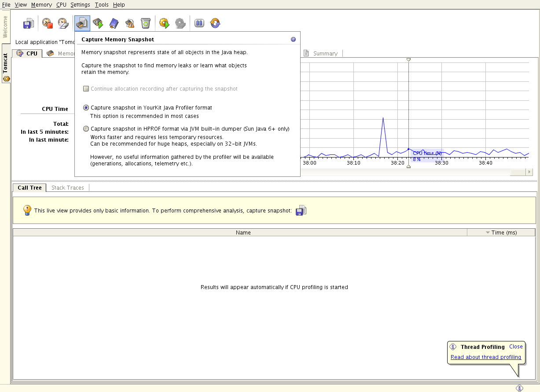
Task: Open the Tools menu
Action: pyautogui.click(x=102, y=5)
